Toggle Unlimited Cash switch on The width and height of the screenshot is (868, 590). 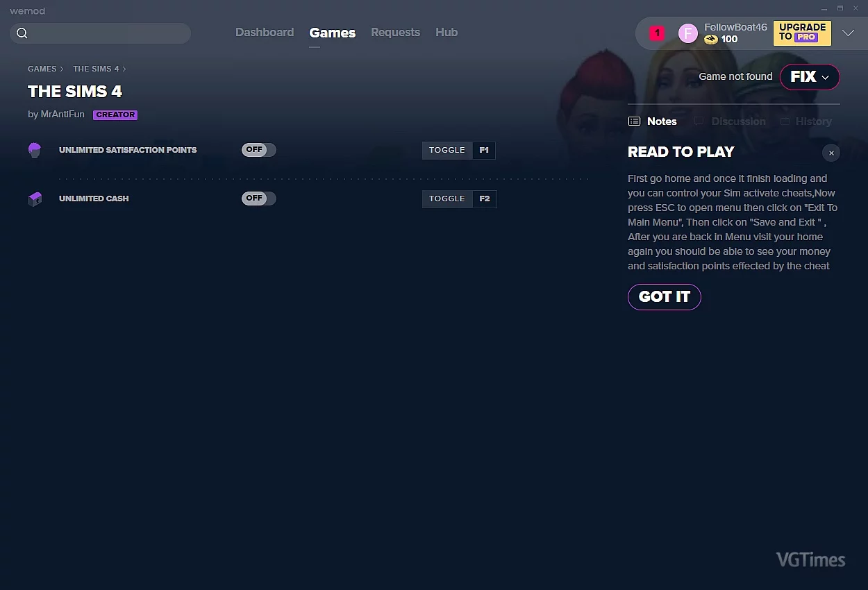(259, 199)
